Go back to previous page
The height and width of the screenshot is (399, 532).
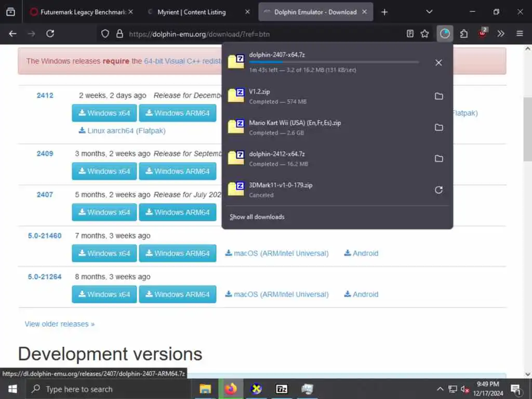[x=12, y=34]
